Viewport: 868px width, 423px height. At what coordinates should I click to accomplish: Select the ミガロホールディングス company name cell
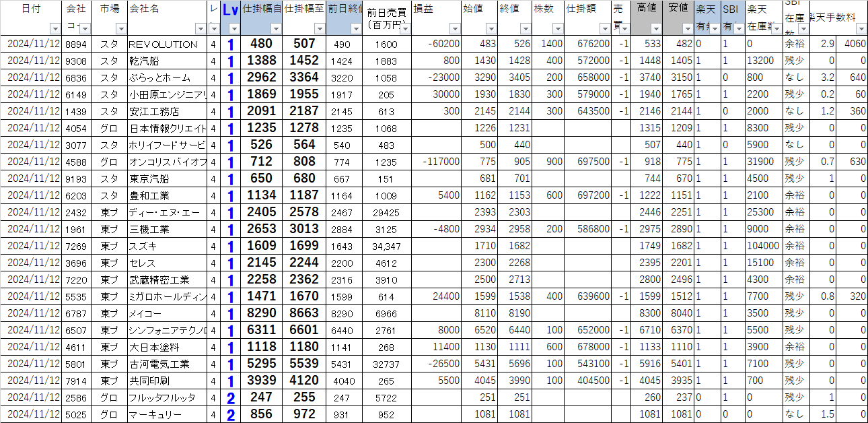168,296
